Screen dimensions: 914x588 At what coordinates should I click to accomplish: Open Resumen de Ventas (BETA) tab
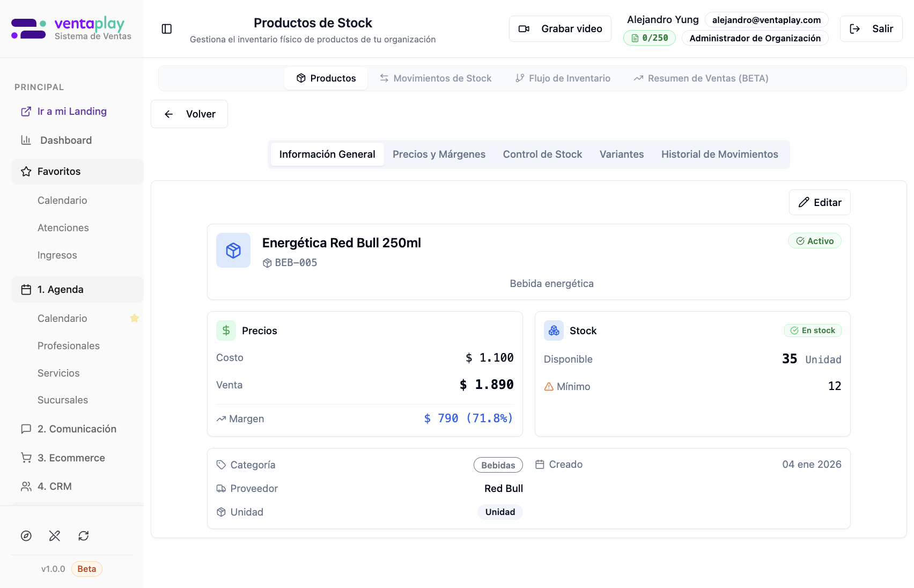tap(701, 78)
